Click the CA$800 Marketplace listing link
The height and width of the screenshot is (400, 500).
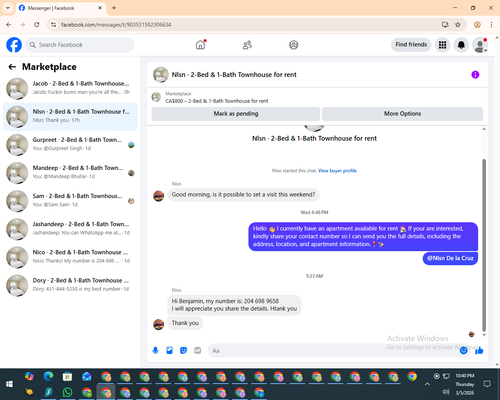[217, 101]
